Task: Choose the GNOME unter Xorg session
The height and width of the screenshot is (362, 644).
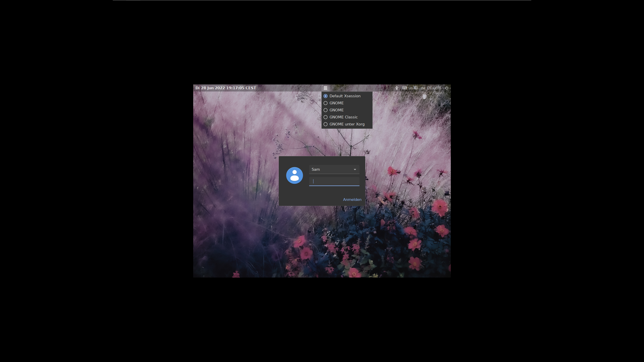Action: pyautogui.click(x=347, y=124)
